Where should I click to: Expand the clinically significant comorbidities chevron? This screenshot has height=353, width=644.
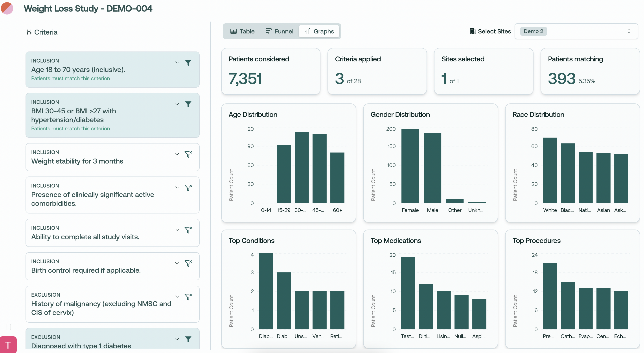point(177,188)
